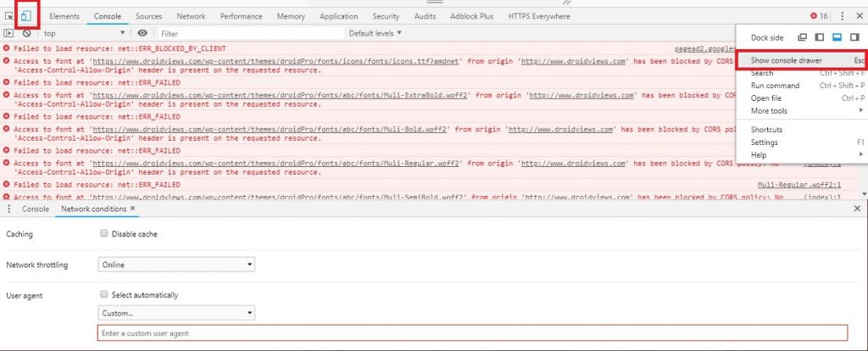
Task: Click the error icon on ERR_BLOCKED_BY_CLIENT row
Action: (x=7, y=48)
